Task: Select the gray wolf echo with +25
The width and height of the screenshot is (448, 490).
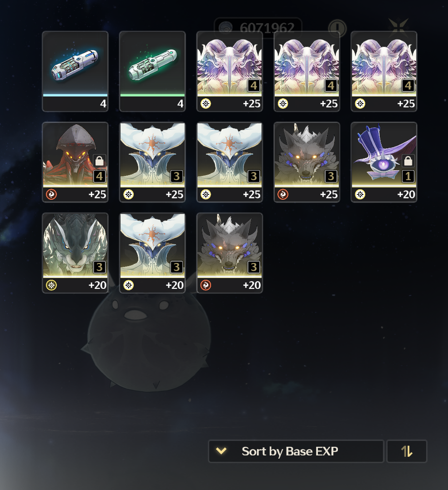Action: click(307, 162)
